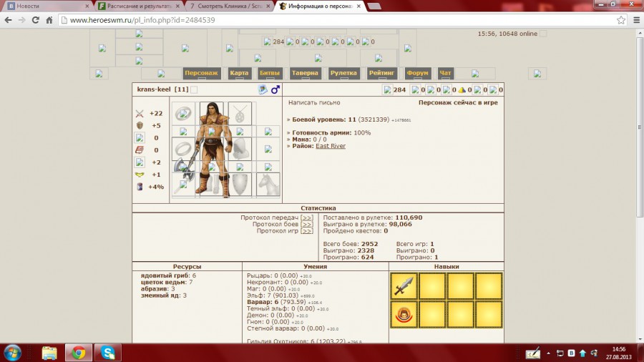Click the yellow gem resource icon in profile header
644x362 pixels.
pyautogui.click(x=462, y=90)
